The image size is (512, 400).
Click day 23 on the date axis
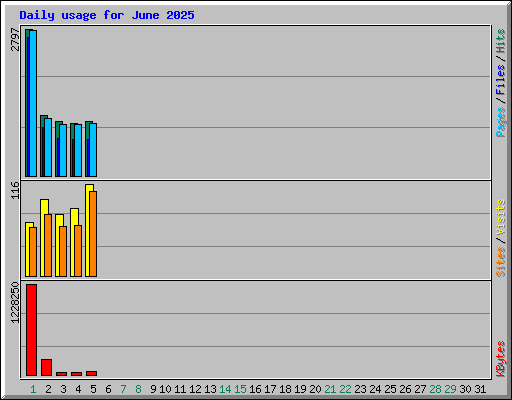click(360, 389)
